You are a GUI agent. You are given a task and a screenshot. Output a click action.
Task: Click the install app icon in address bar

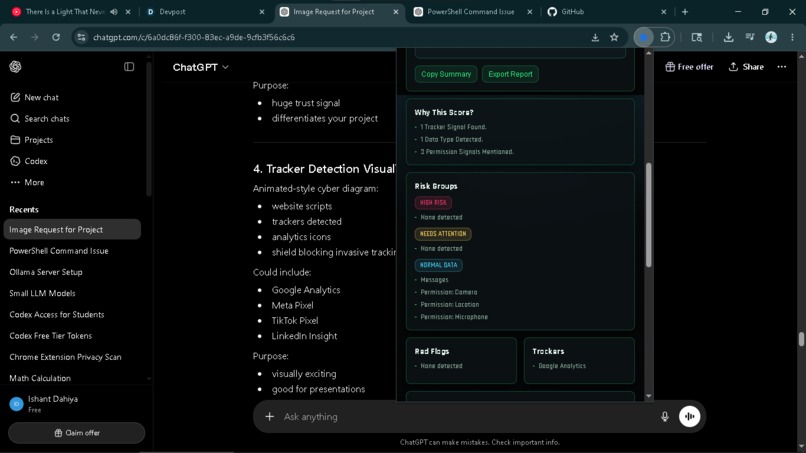pos(595,37)
